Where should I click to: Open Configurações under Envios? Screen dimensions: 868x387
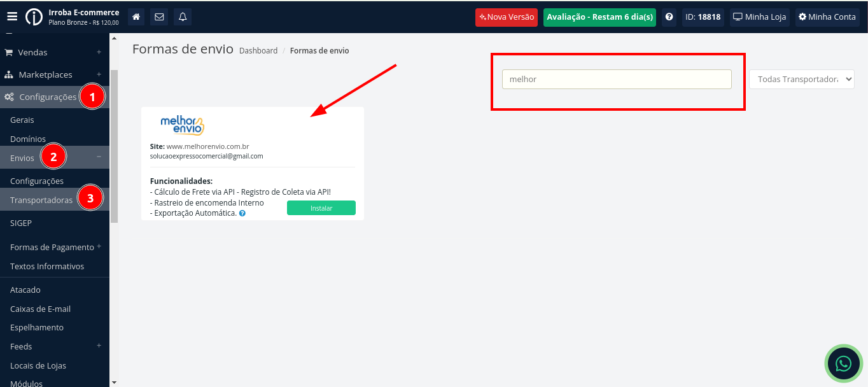37,181
